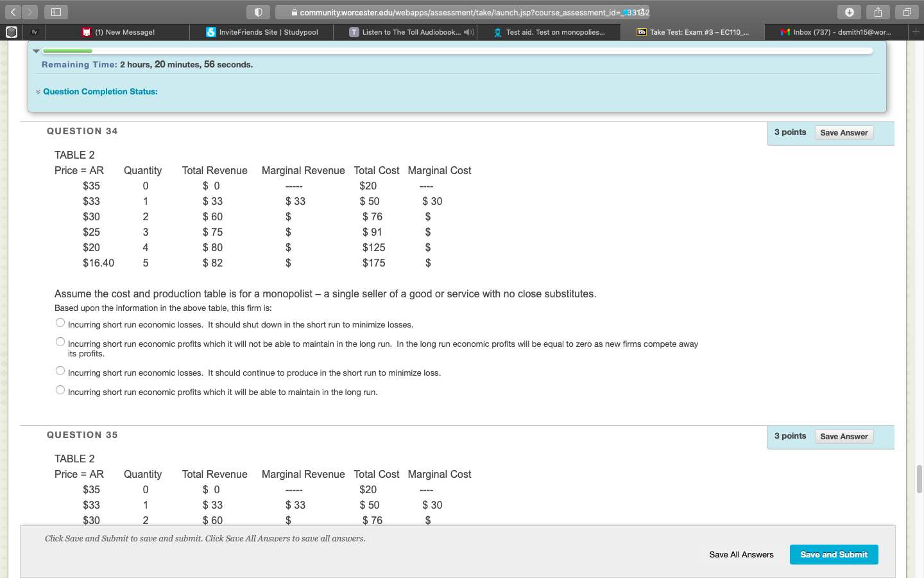Screen dimensions: 924x578
Task: Select 'new firms compete away its profits' option
Action: (x=60, y=342)
